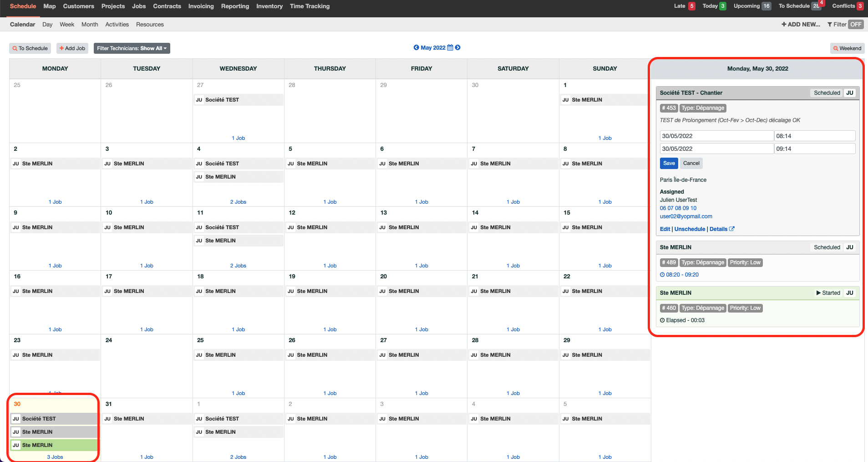Toggle the Filter OFF switch
This screenshot has height=462, width=868.
[856, 25]
